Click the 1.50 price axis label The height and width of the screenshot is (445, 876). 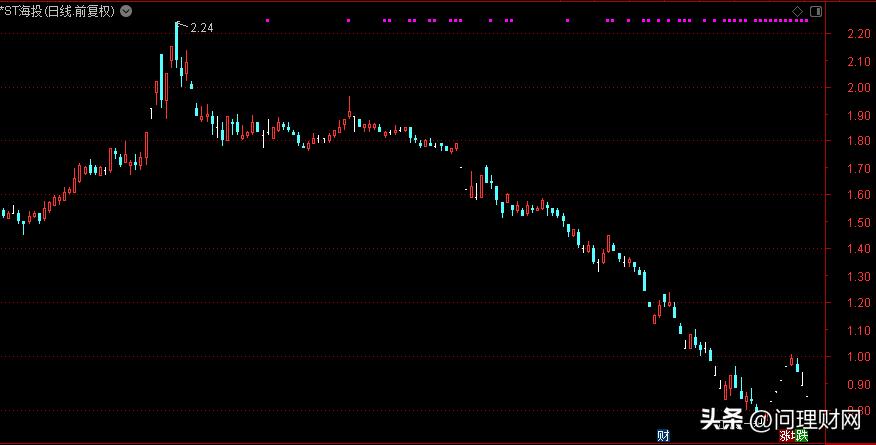(859, 222)
